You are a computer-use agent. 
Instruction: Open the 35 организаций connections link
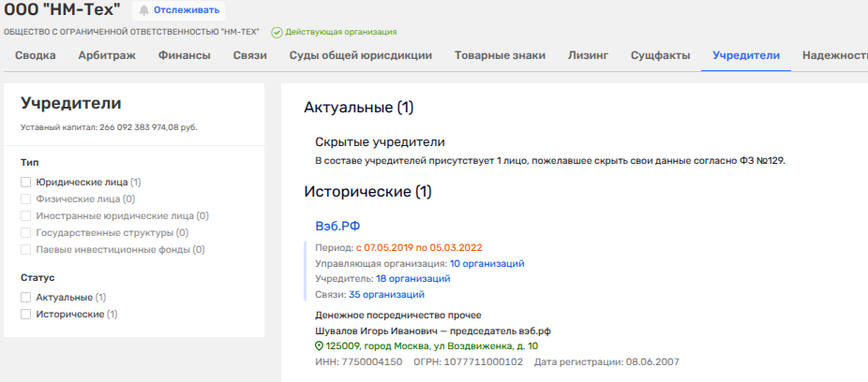click(386, 294)
